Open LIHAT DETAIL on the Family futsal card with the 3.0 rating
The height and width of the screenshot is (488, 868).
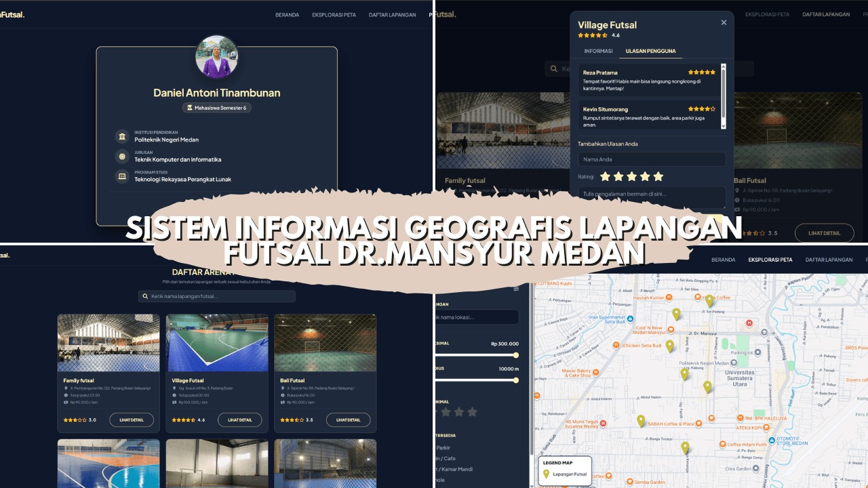[x=132, y=420]
